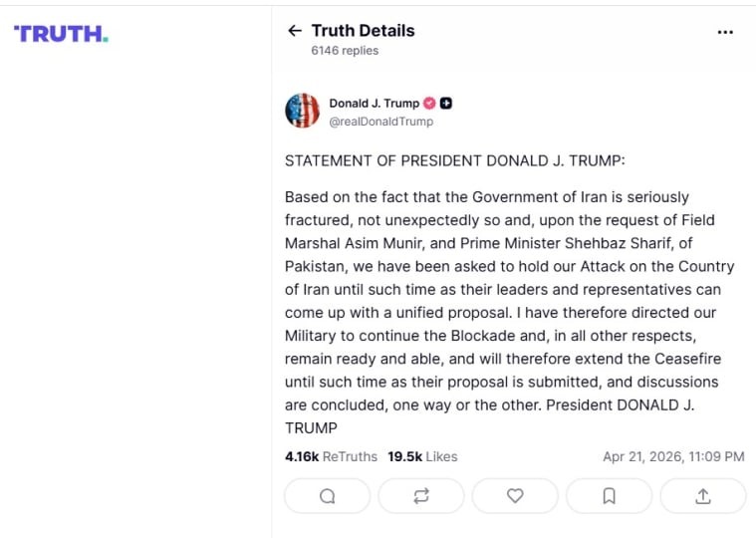Go back using the left arrow
The image size is (756, 538).
pos(294,31)
